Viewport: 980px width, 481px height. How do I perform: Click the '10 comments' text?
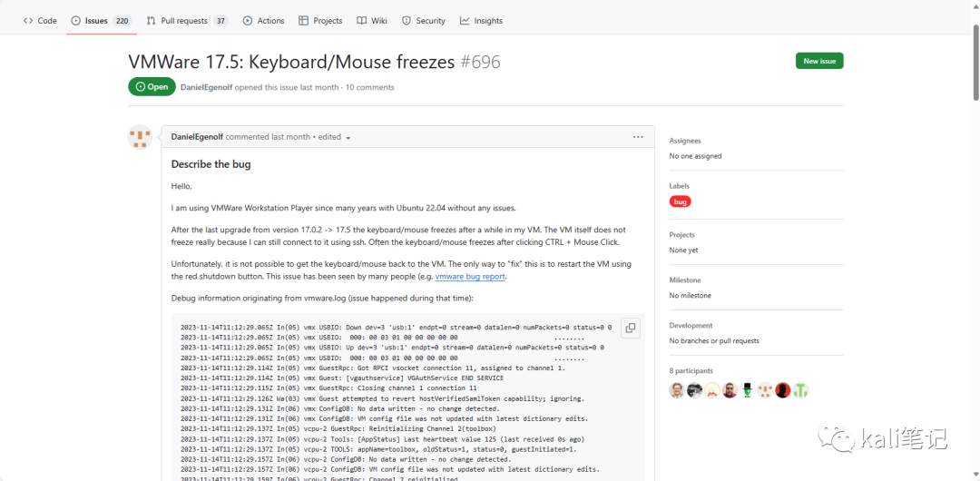tap(369, 87)
